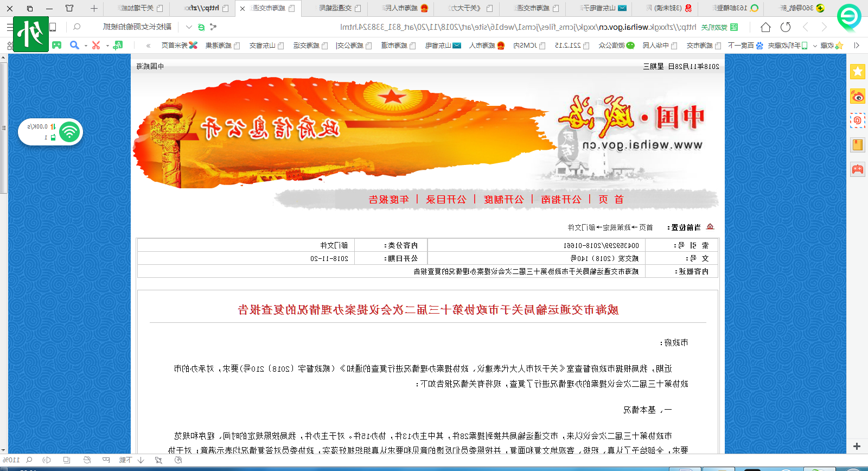This screenshot has height=471, width=868.
Task: Click the sidebar collapse arrow on the bookmarks bar
Action: tap(857, 46)
